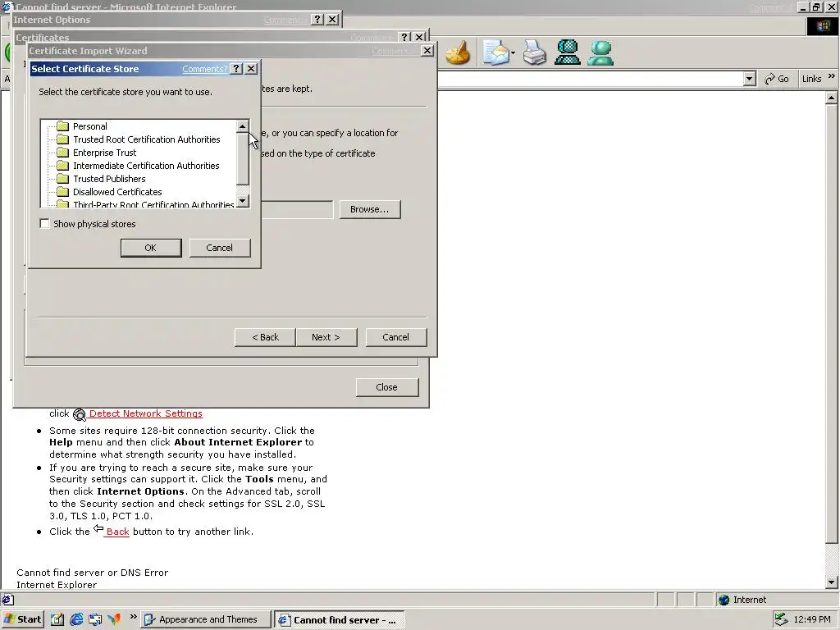The height and width of the screenshot is (630, 840).
Task: Click the system tray network icon
Action: (x=782, y=619)
